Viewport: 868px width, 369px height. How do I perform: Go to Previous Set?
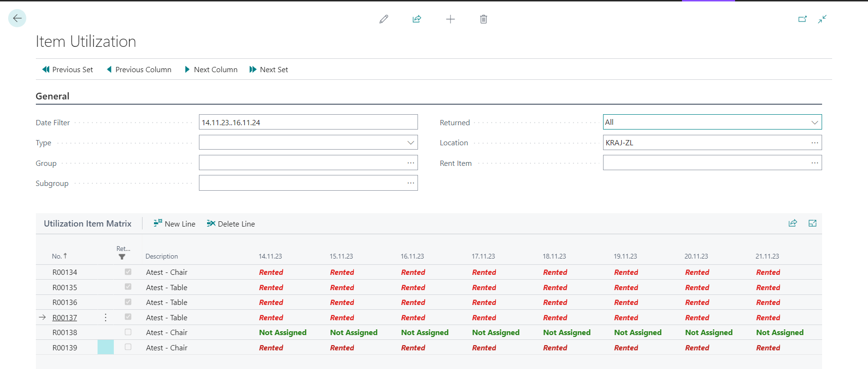pos(67,69)
